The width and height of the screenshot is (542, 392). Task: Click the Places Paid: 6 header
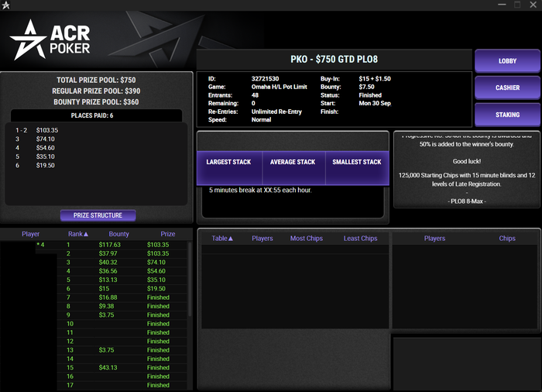(x=97, y=115)
